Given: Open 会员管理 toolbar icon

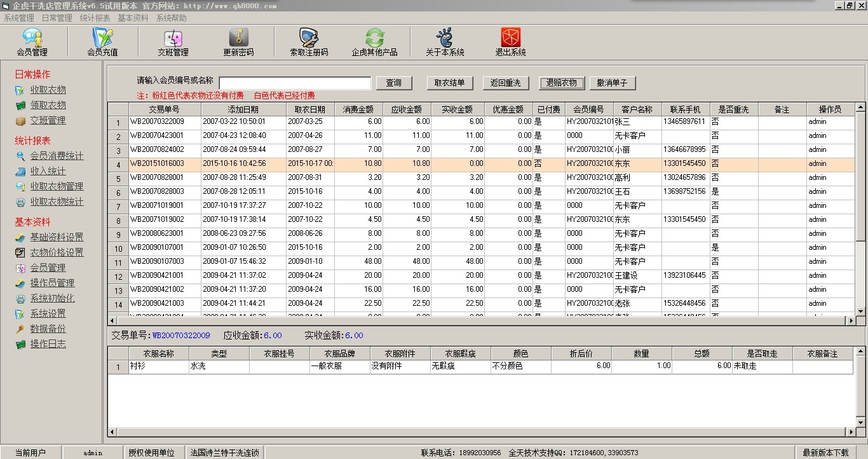Looking at the screenshot, I should tap(32, 42).
